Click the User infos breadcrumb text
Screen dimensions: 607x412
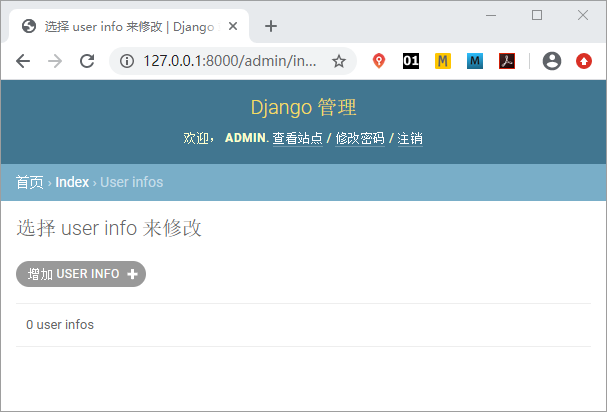pyautogui.click(x=132, y=182)
